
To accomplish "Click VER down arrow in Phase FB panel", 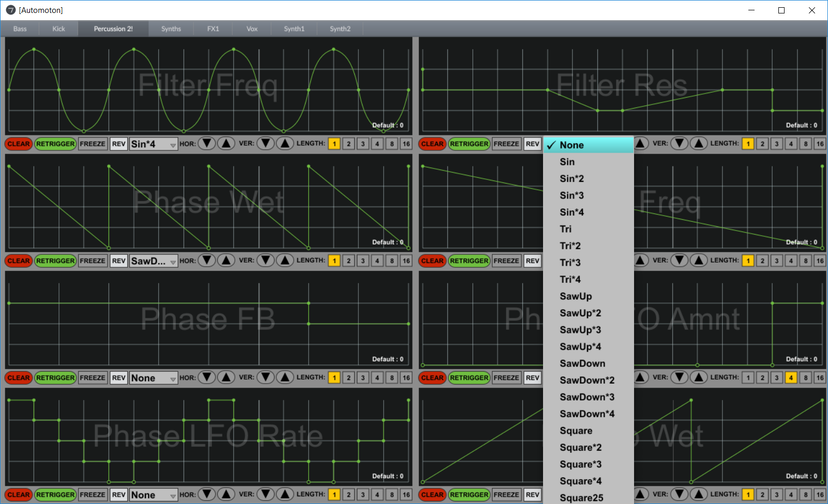I will pyautogui.click(x=265, y=377).
